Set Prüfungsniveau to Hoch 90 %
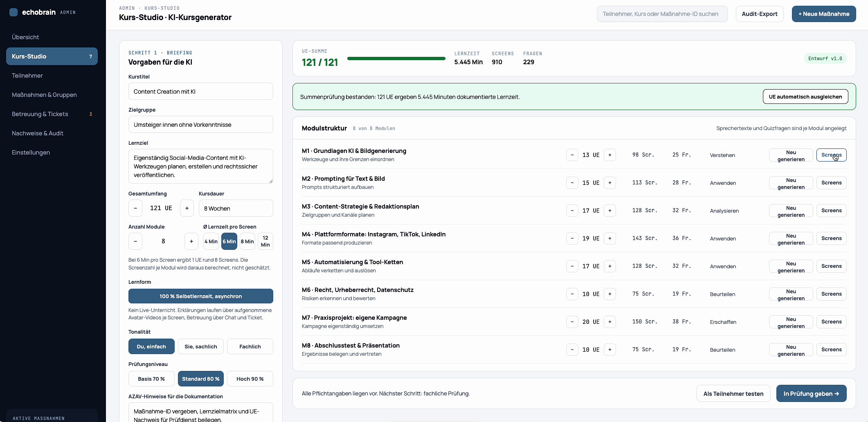Image resolution: width=868 pixels, height=422 pixels. click(250, 379)
